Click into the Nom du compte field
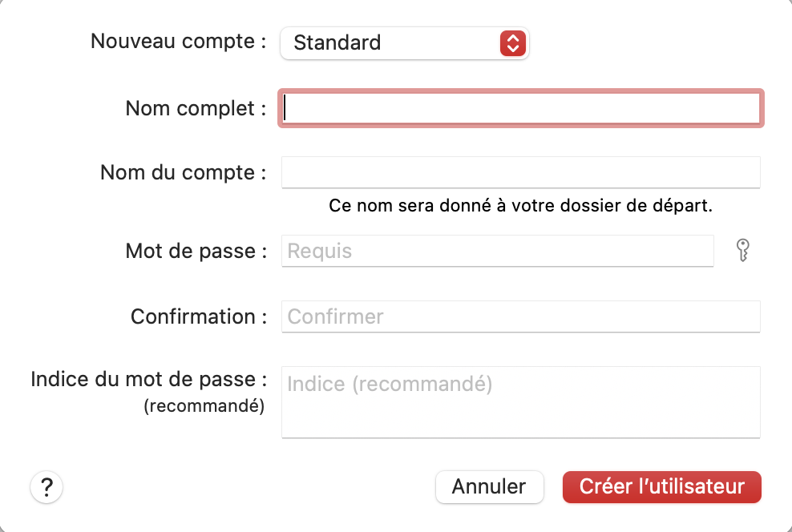The image size is (792, 532). [520, 172]
